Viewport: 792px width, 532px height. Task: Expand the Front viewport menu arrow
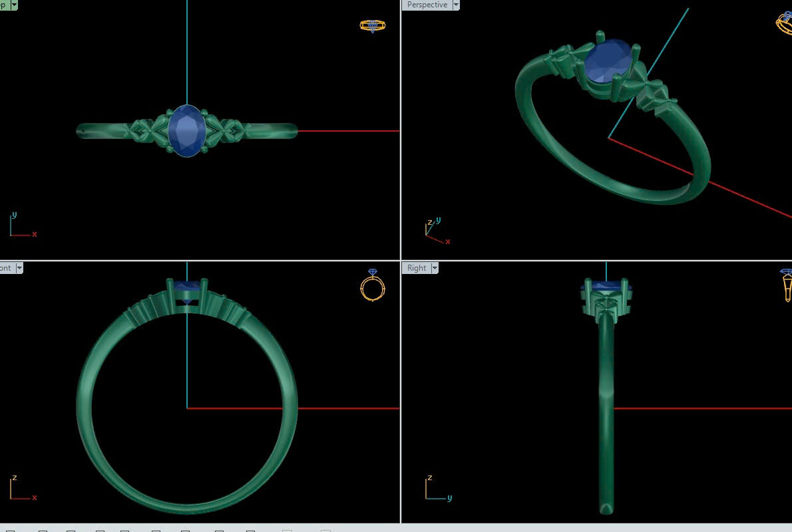pos(19,268)
